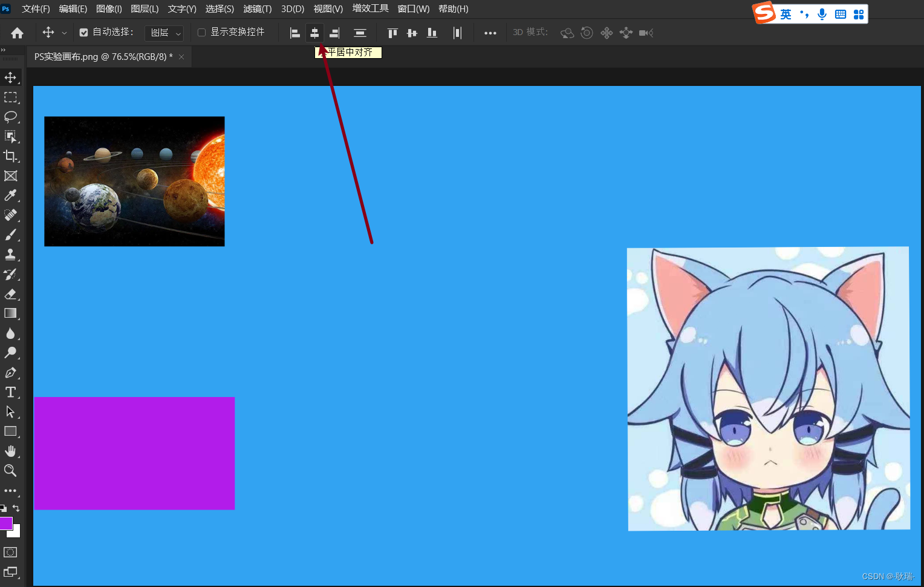Image resolution: width=924 pixels, height=587 pixels.
Task: Switch to PS实验画布.png document tab
Action: pos(103,56)
